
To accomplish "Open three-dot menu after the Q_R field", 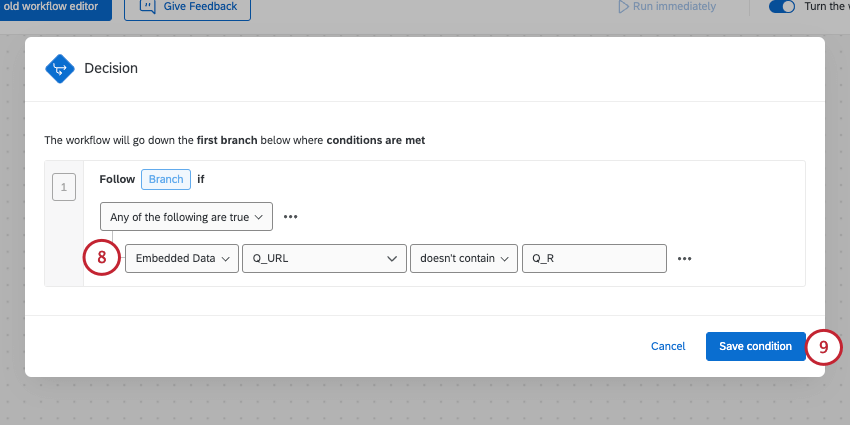I will 685,258.
